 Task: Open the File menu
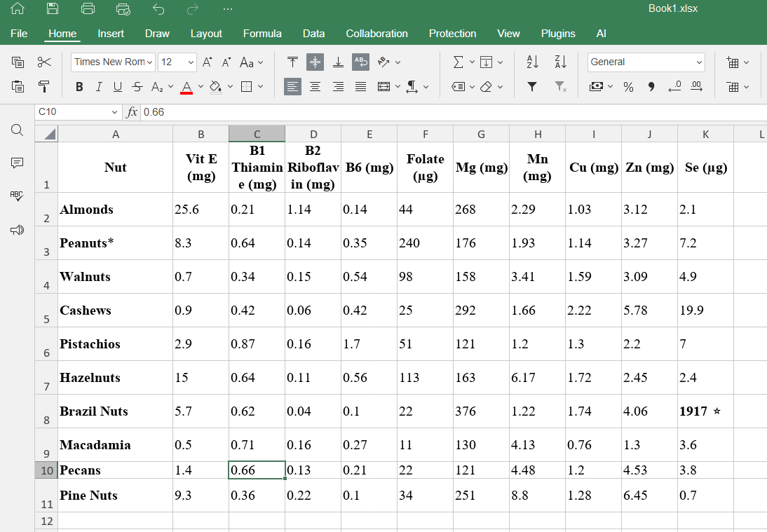(x=19, y=34)
